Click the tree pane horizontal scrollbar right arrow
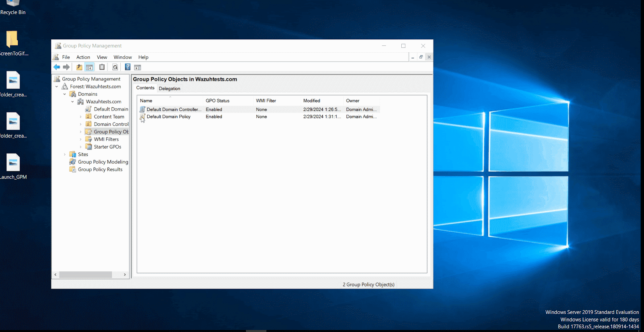 125,275
